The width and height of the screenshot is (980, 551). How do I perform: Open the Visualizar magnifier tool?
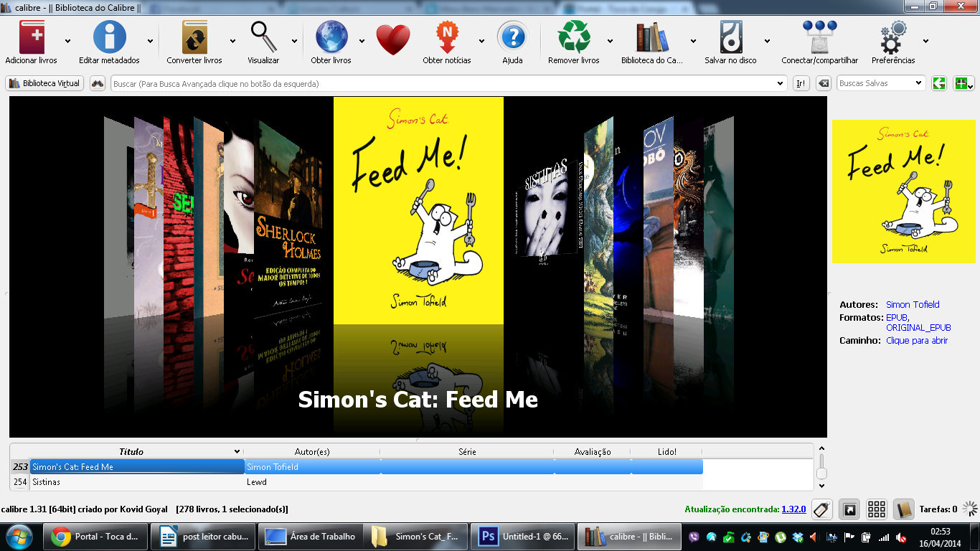(x=263, y=37)
